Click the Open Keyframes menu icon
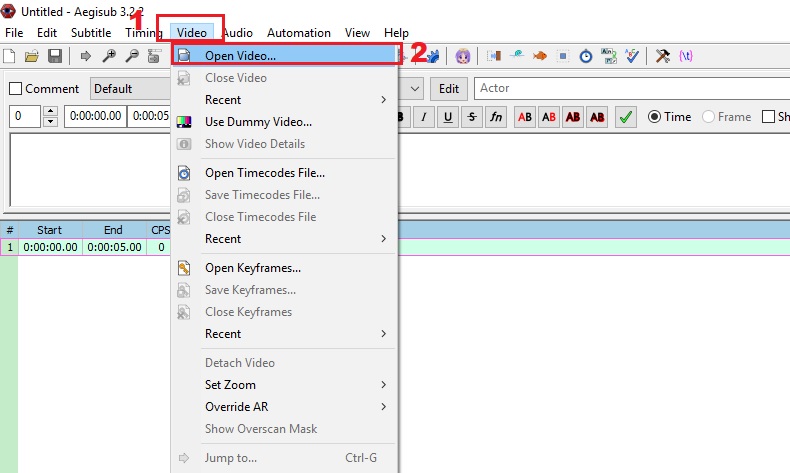 [x=184, y=268]
